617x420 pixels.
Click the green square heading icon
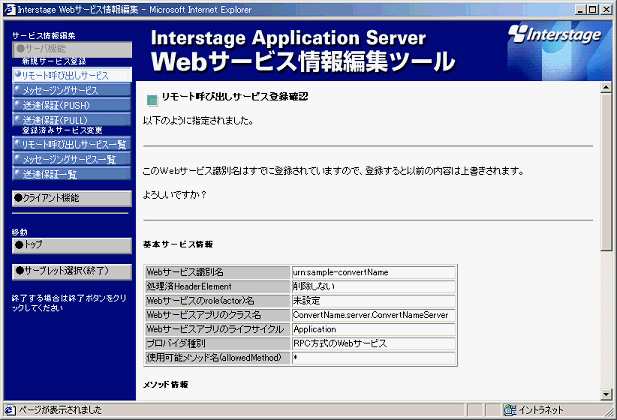click(152, 100)
